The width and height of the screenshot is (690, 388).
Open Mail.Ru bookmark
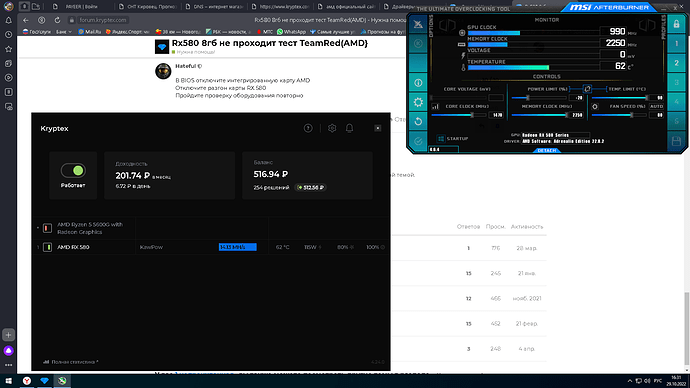click(x=89, y=32)
